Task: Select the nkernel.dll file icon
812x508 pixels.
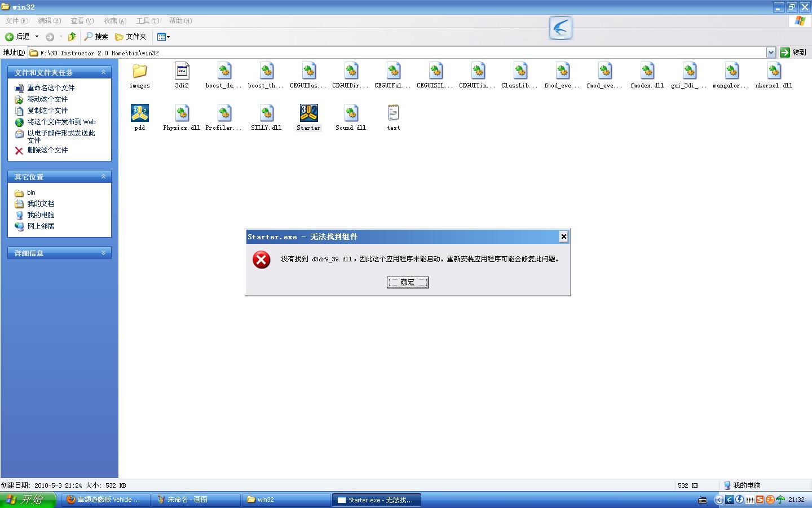Action: [774, 71]
